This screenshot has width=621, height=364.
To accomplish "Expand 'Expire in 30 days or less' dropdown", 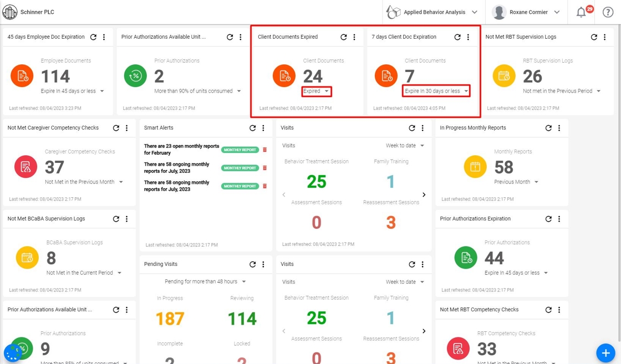I will point(436,91).
